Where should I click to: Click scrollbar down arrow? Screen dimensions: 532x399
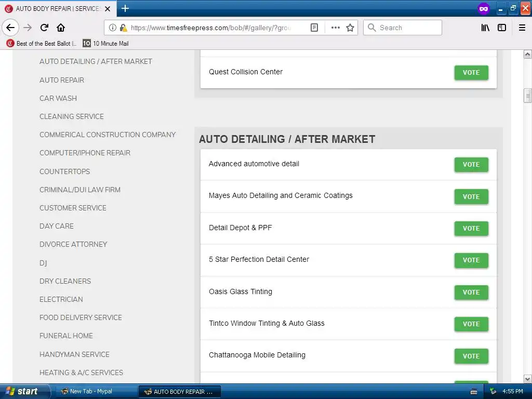coord(527,379)
